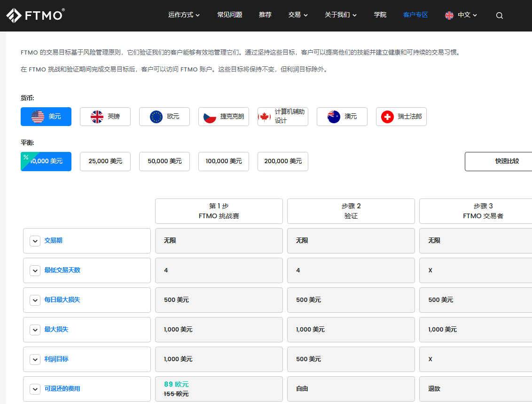Expand the 最大损失 row chevron
This screenshot has height=404, width=532.
pos(35,330)
